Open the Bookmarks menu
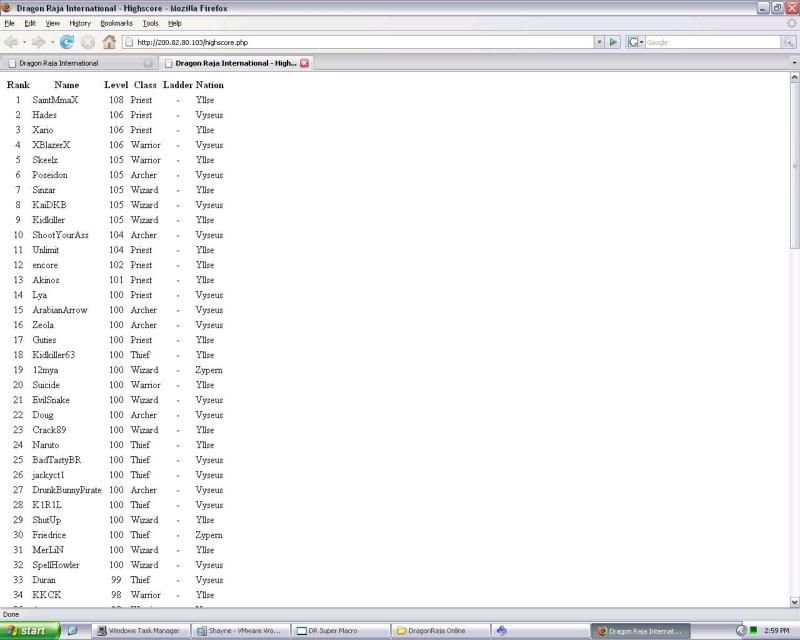Viewport: 800px width, 640px height. [116, 23]
